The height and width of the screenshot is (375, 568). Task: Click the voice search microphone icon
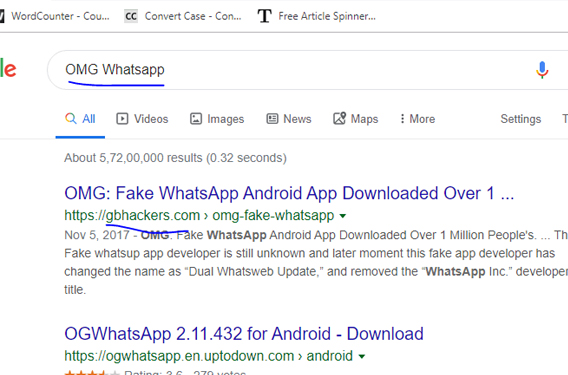(542, 70)
